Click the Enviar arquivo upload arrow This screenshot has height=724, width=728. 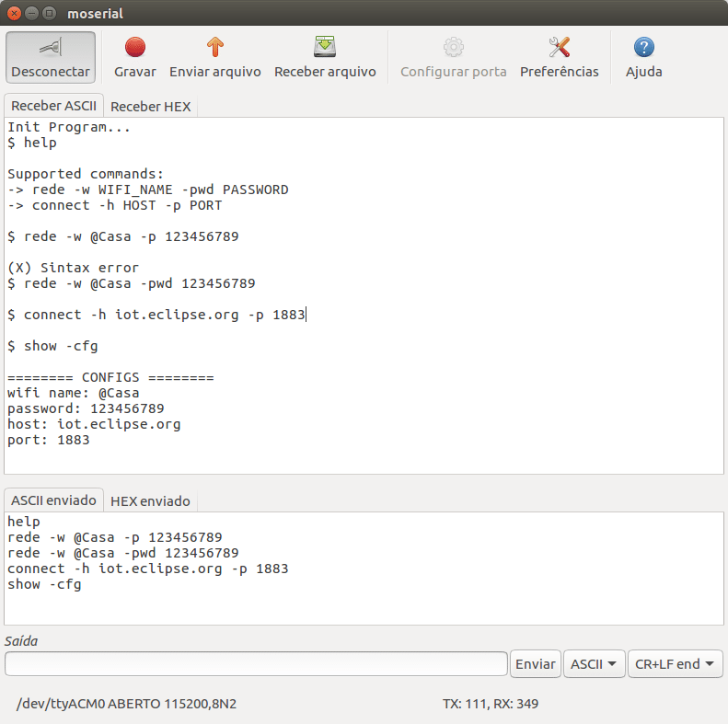pos(214,47)
